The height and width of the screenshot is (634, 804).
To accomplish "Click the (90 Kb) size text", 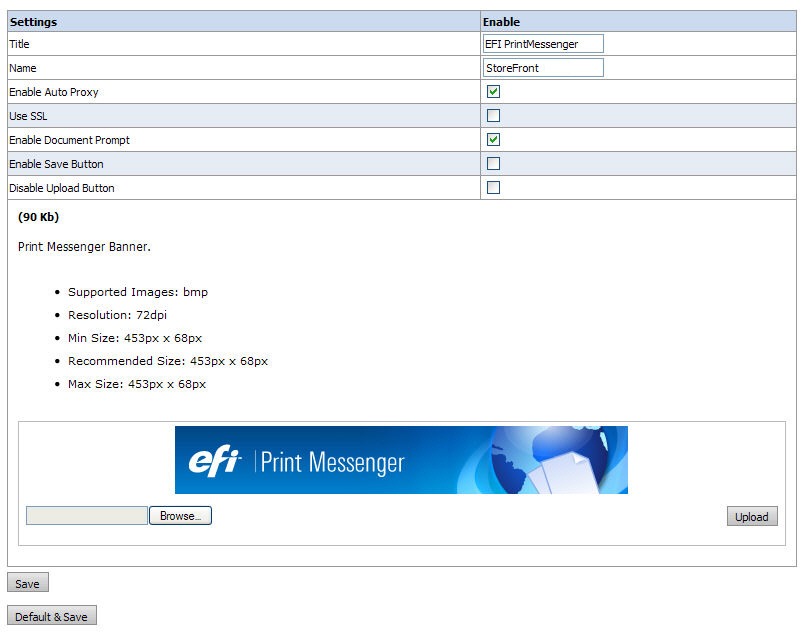I will point(38,217).
